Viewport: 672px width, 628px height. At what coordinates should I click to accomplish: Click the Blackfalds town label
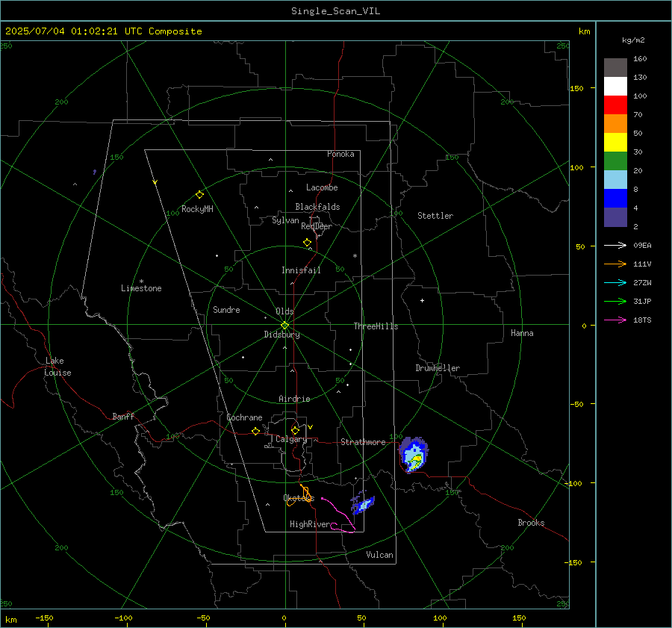click(317, 207)
